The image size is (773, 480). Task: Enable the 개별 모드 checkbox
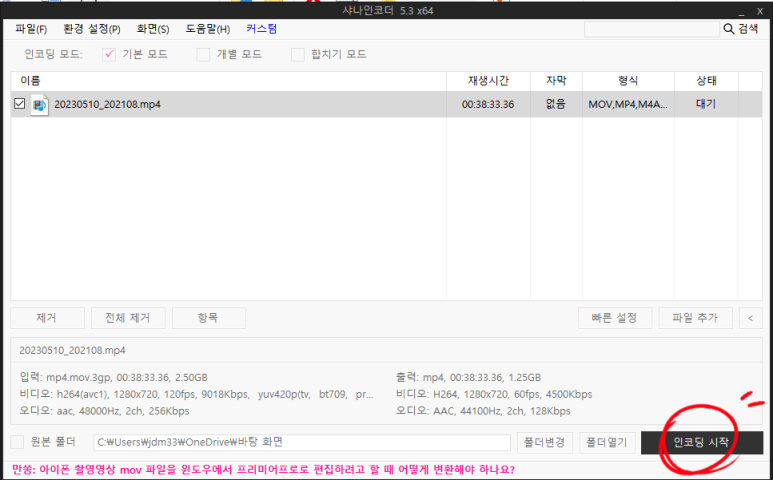pos(203,54)
